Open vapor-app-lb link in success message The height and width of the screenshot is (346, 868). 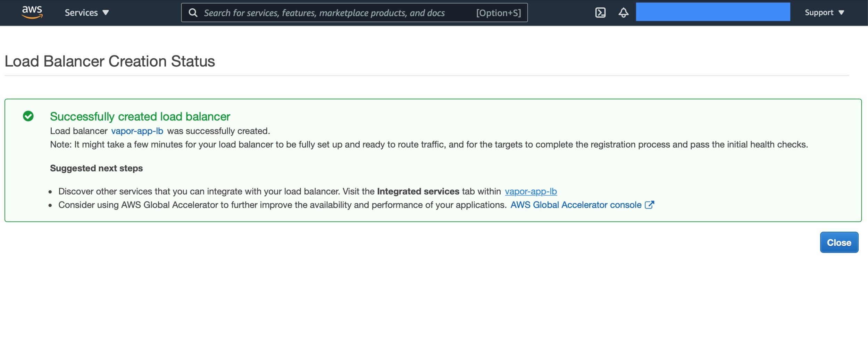tap(137, 131)
